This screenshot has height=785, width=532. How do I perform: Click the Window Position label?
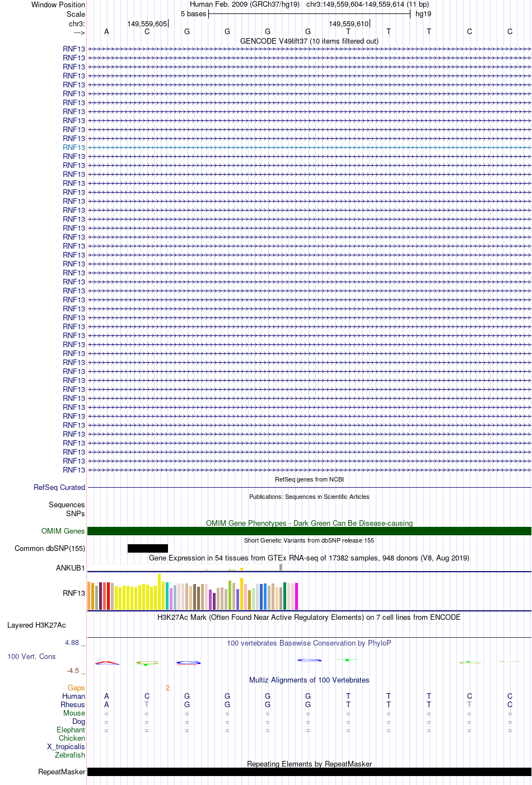click(58, 4)
